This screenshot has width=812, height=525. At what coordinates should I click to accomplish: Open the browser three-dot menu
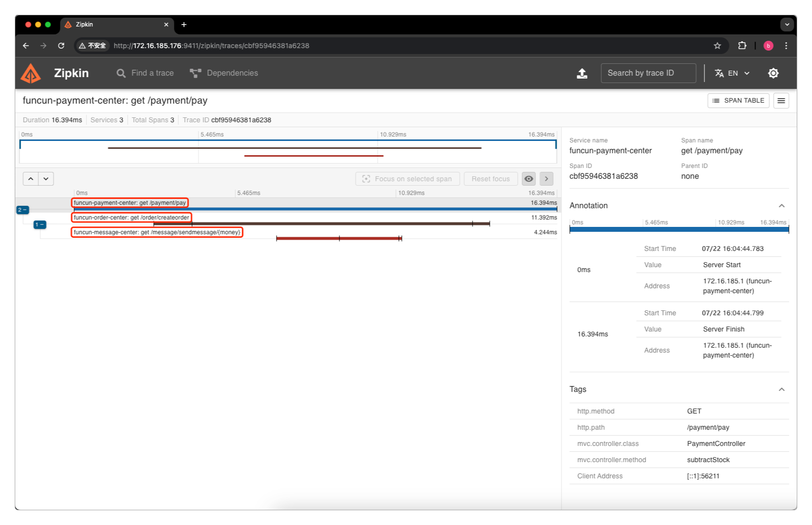coord(786,46)
